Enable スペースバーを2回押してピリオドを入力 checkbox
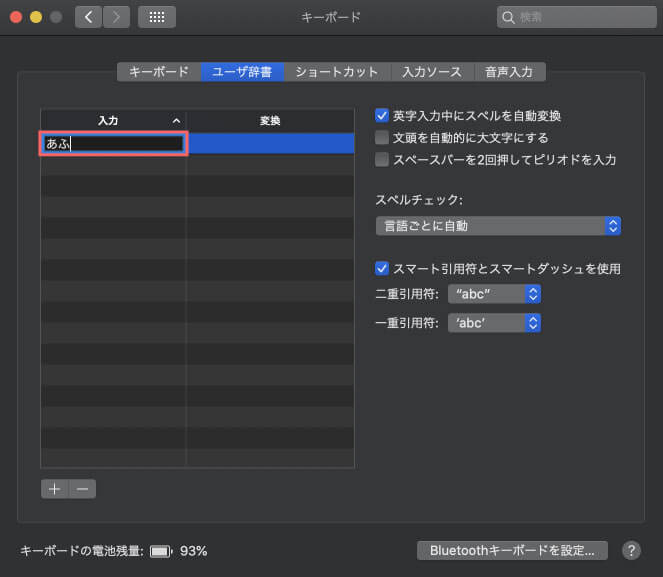Image resolution: width=663 pixels, height=577 pixels. coord(382,159)
